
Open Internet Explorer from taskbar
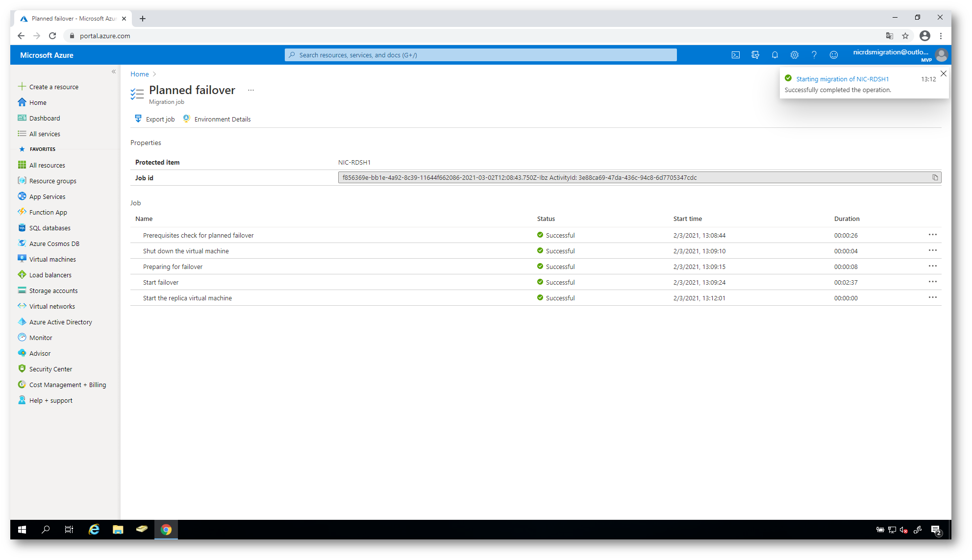click(x=94, y=529)
